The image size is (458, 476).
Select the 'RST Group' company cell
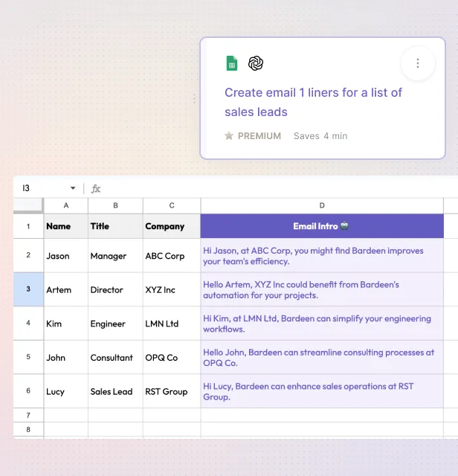click(172, 391)
